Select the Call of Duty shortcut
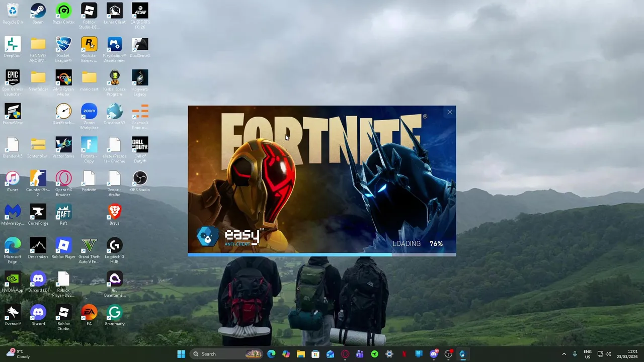Image resolution: width=644 pixels, height=362 pixels. (140, 151)
